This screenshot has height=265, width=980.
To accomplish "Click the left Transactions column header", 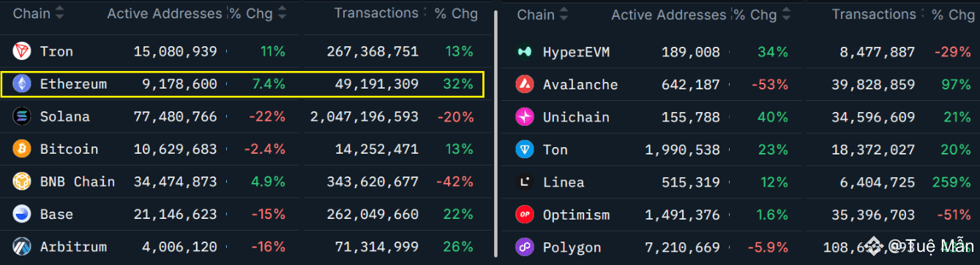I will pos(376,13).
